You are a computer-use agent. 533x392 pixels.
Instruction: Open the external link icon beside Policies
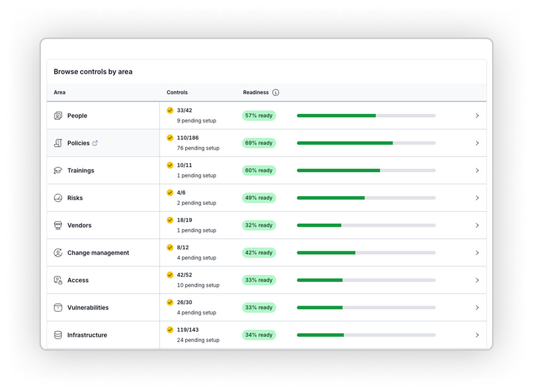(x=95, y=143)
